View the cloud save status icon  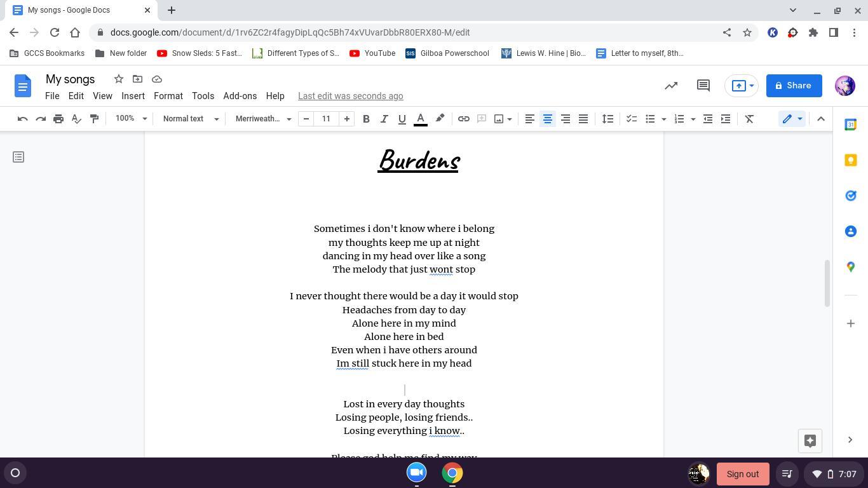click(x=157, y=79)
